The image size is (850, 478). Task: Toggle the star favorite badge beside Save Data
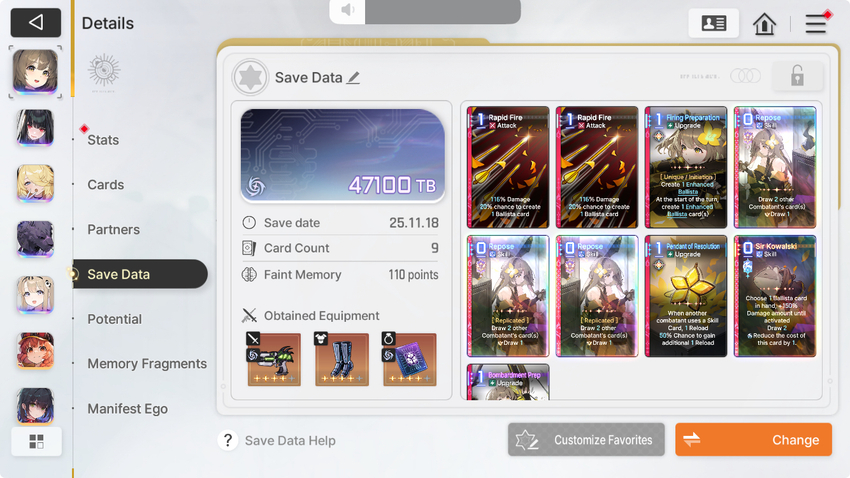(x=250, y=77)
